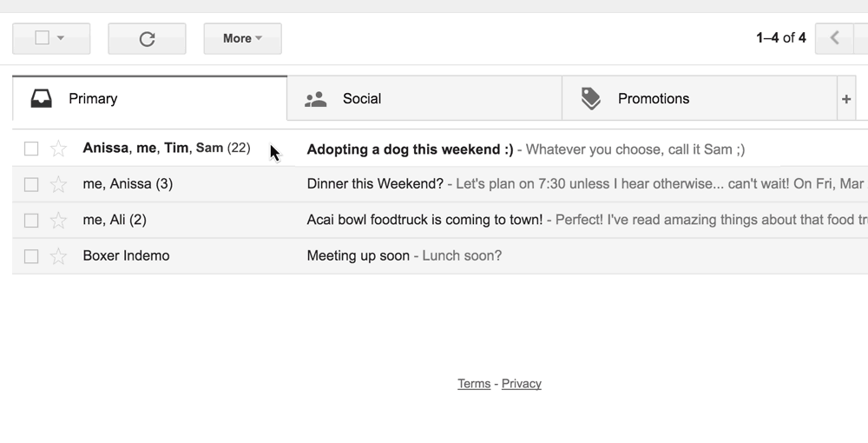Open the Privacy link

[522, 384]
